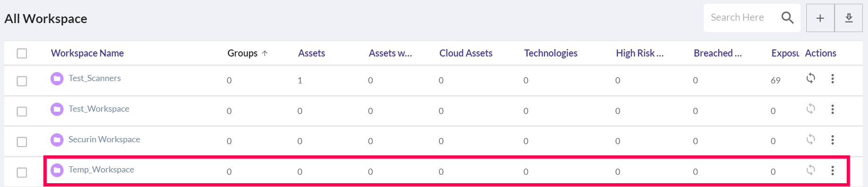The image size is (868, 187).
Task: Refresh the Test_Scanners workspace
Action: tap(811, 78)
